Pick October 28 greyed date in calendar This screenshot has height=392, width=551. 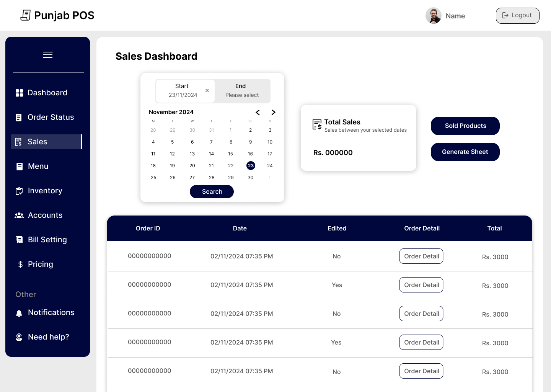pyautogui.click(x=153, y=130)
